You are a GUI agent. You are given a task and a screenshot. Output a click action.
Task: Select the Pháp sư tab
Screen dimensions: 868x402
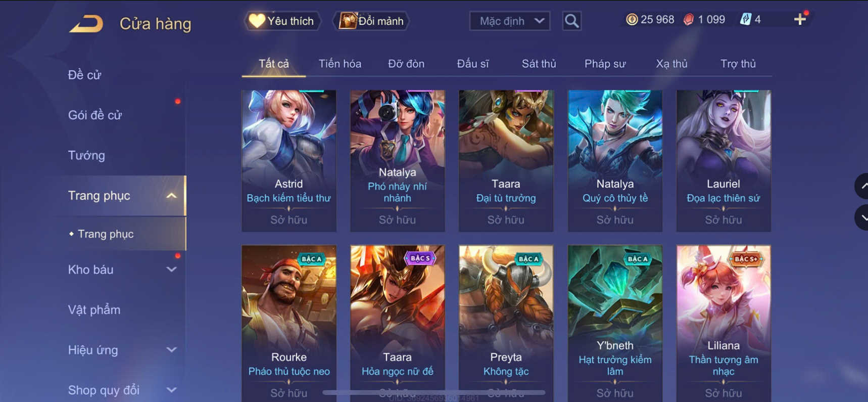(x=605, y=64)
